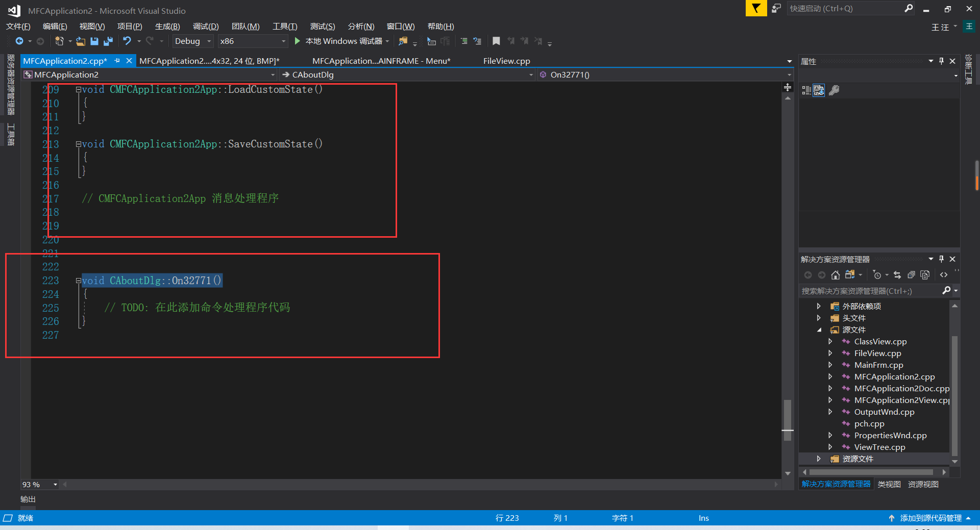Switch to the MAINFRAME - Menu tab
Viewport: 980px width, 530px height.
click(x=381, y=61)
